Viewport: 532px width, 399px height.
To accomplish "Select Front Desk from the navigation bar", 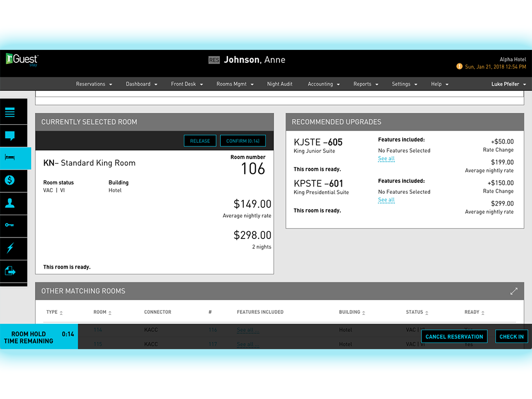I will [186, 84].
